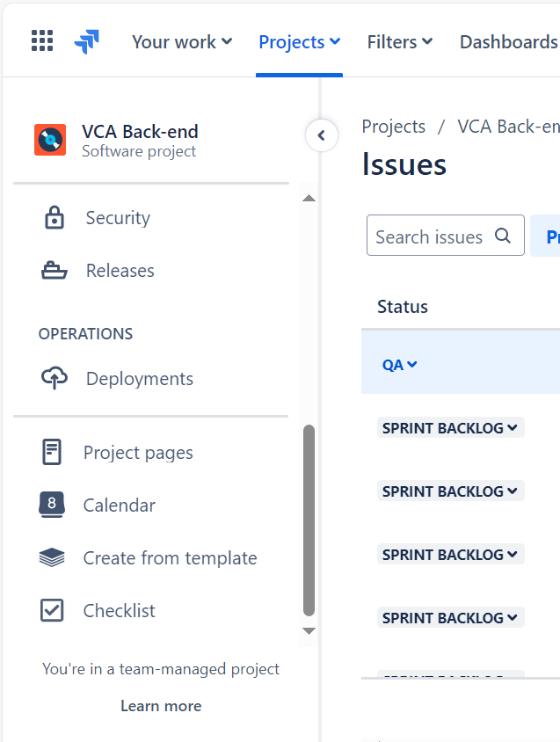Click the Jira logo icon
Screen dimensions: 560x742
pos(87,41)
